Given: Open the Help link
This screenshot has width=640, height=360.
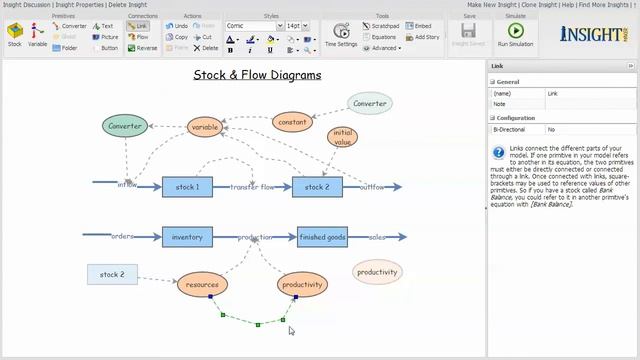Looking at the screenshot, I should point(568,4).
